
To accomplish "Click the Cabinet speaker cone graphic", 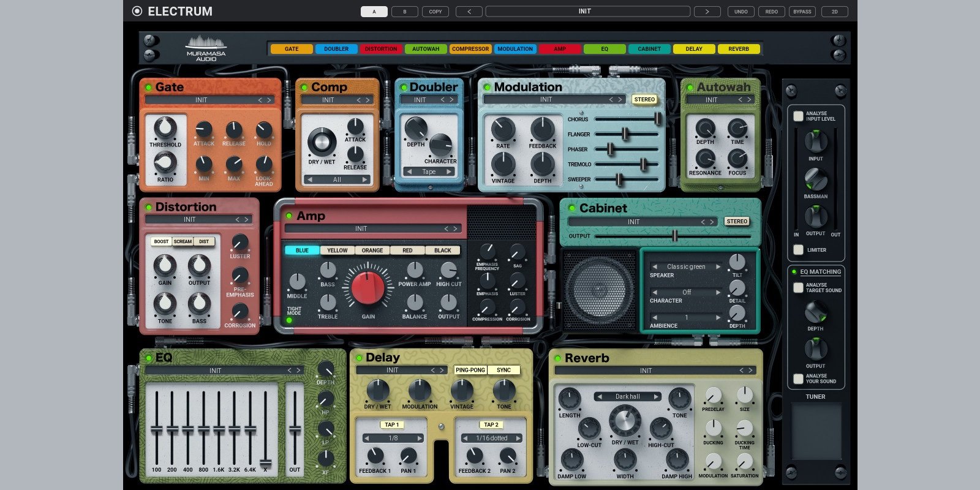I will [599, 291].
